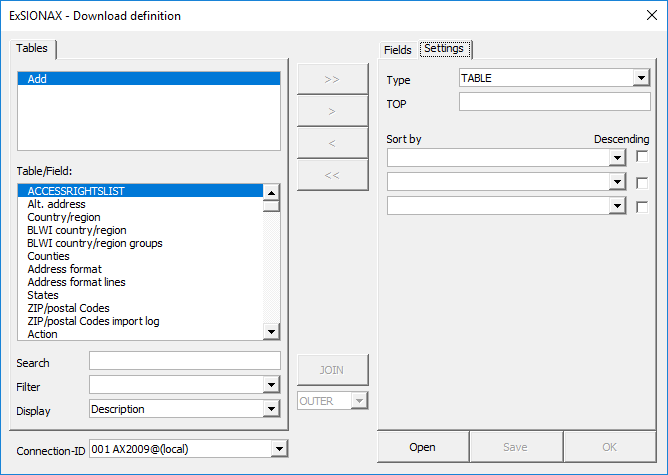The width and height of the screenshot is (668, 475).
Task: Select ZIP/postal Codes entry
Action: coord(140,308)
